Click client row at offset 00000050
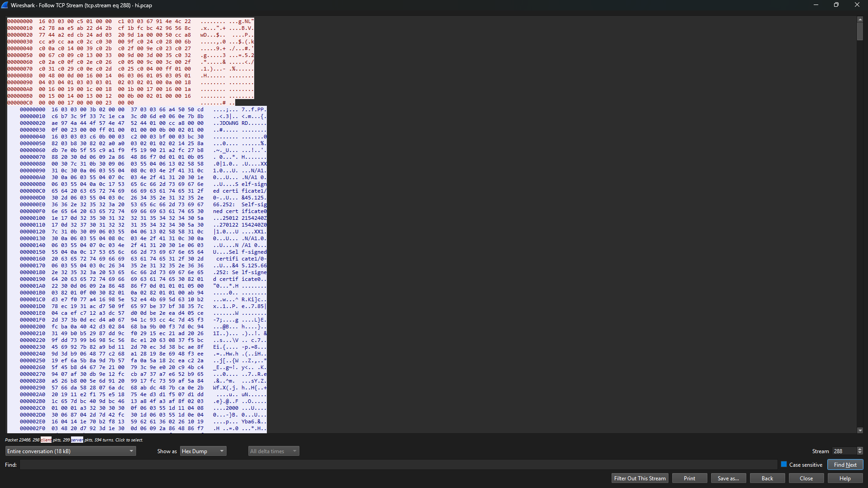Screen dimensions: 868x488 130,55
